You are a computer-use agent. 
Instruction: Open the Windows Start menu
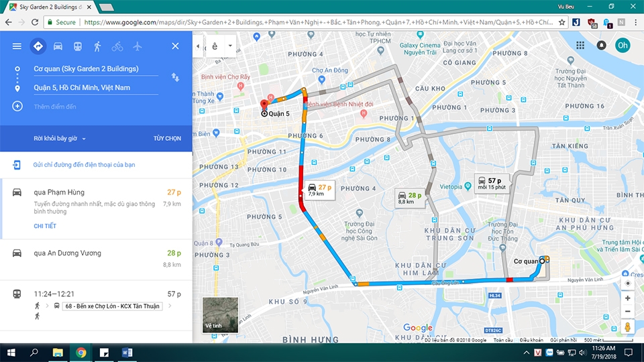pyautogui.click(x=11, y=353)
